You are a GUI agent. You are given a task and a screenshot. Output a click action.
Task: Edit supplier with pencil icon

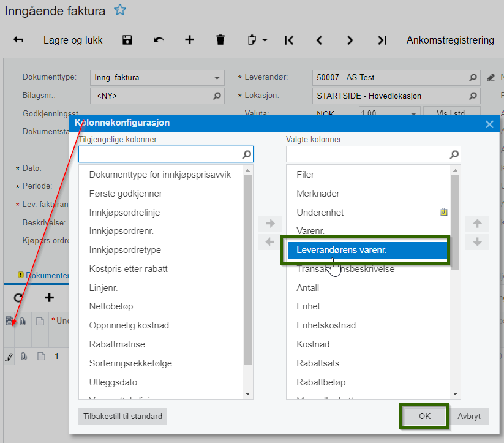491,78
